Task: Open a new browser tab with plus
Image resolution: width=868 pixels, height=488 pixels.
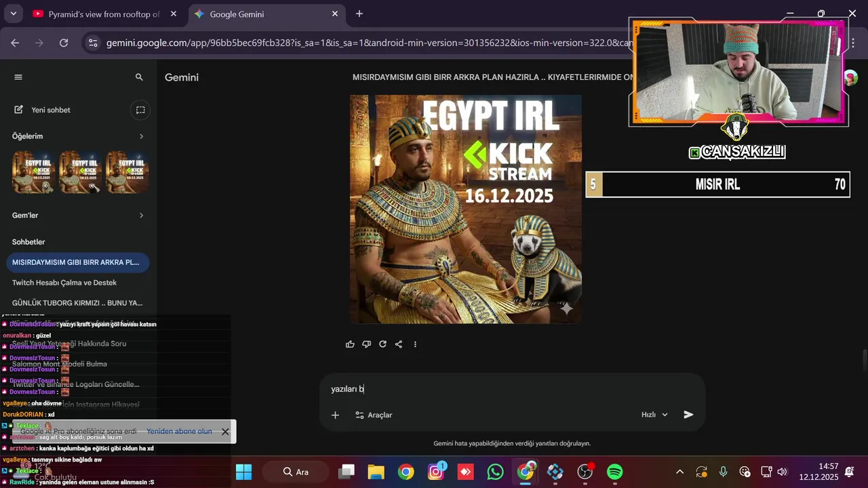Action: tap(359, 14)
